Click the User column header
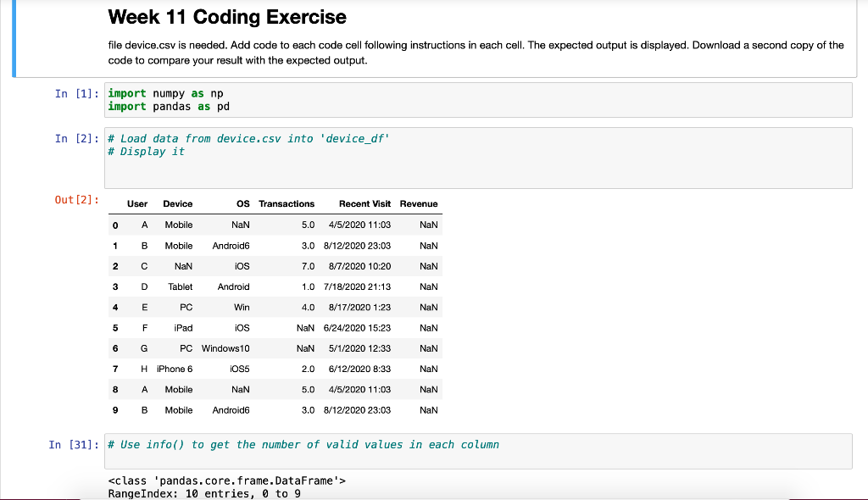 [137, 203]
